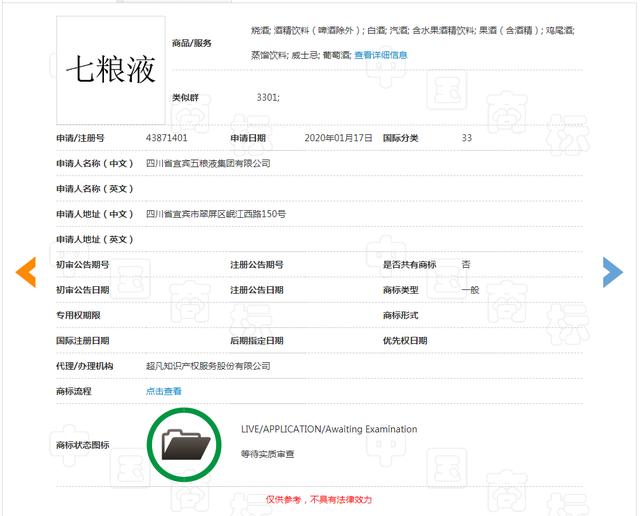Click the 商标流程 label
The width and height of the screenshot is (640, 516).
pos(73,391)
